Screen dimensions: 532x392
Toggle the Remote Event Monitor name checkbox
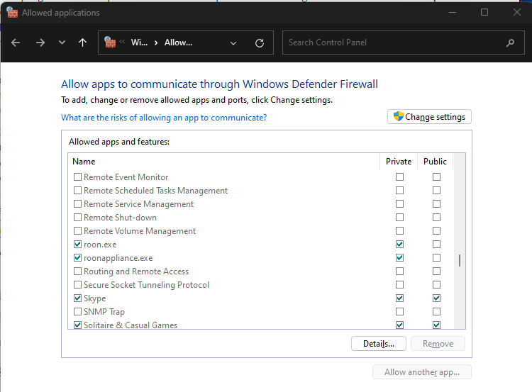[x=78, y=177]
